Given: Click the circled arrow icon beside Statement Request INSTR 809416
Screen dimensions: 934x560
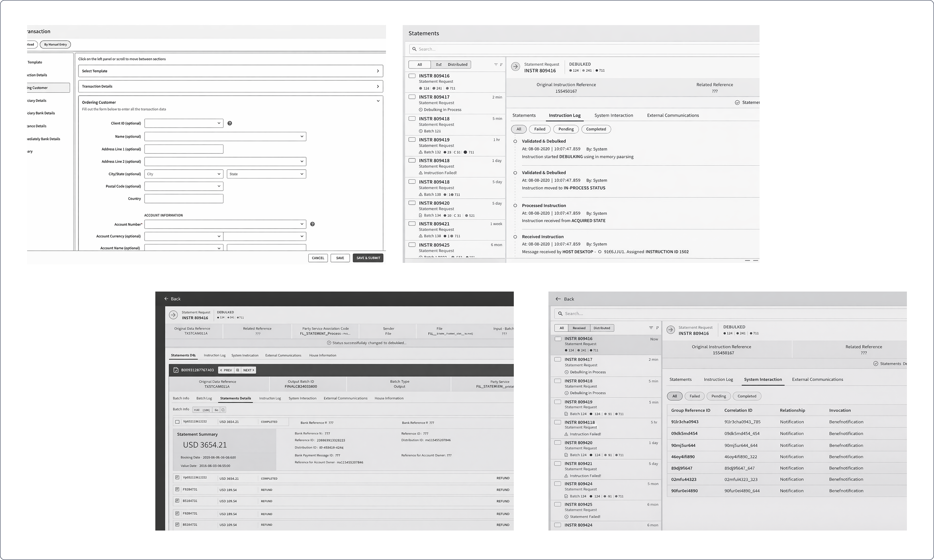Looking at the screenshot, I should point(515,67).
